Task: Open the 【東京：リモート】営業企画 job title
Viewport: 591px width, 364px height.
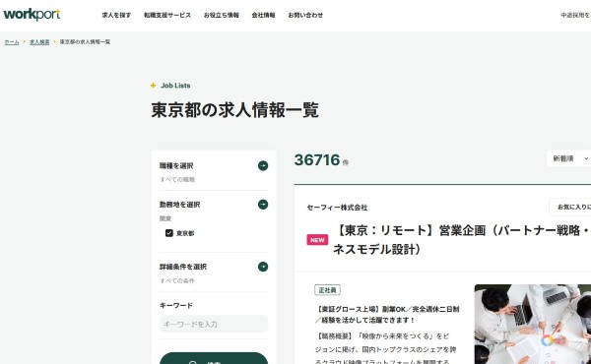Action: click(462, 239)
